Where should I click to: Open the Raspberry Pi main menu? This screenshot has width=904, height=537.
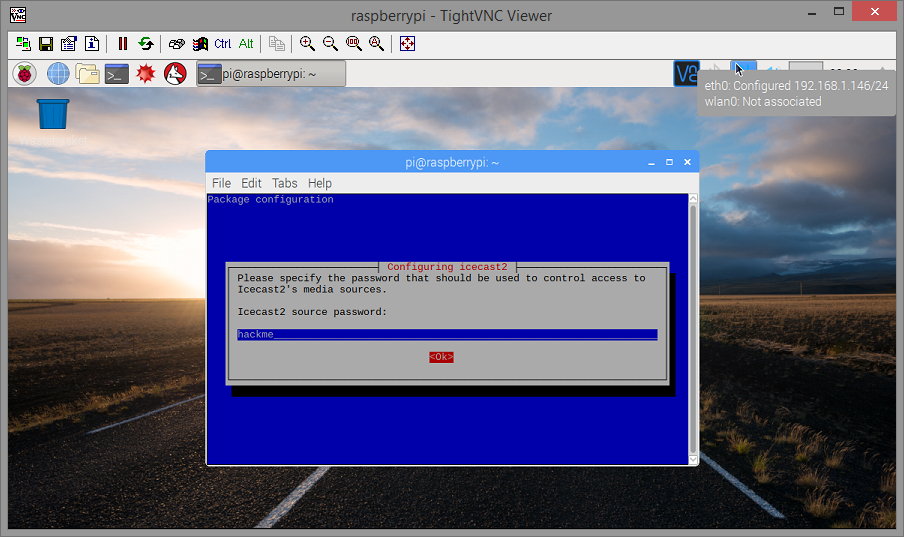pos(24,74)
